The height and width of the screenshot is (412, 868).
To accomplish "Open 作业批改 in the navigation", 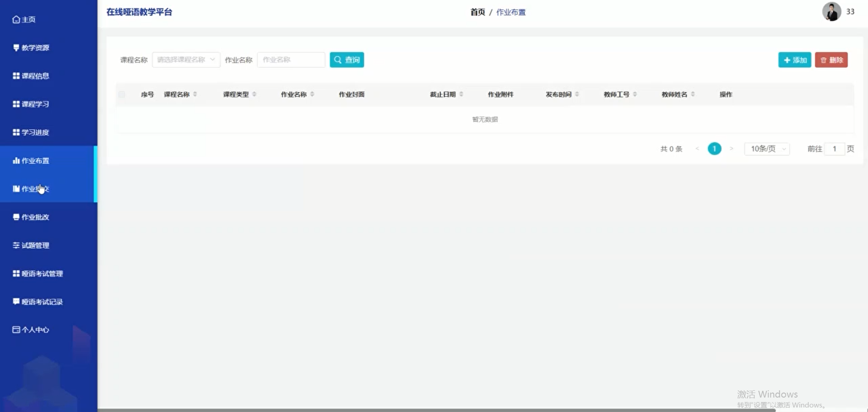I will (x=36, y=217).
